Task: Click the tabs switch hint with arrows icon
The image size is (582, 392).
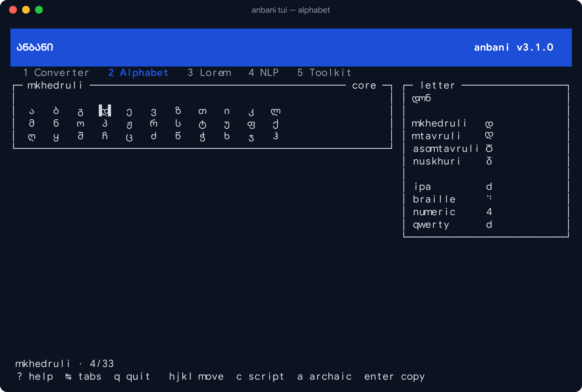Action: [83, 376]
